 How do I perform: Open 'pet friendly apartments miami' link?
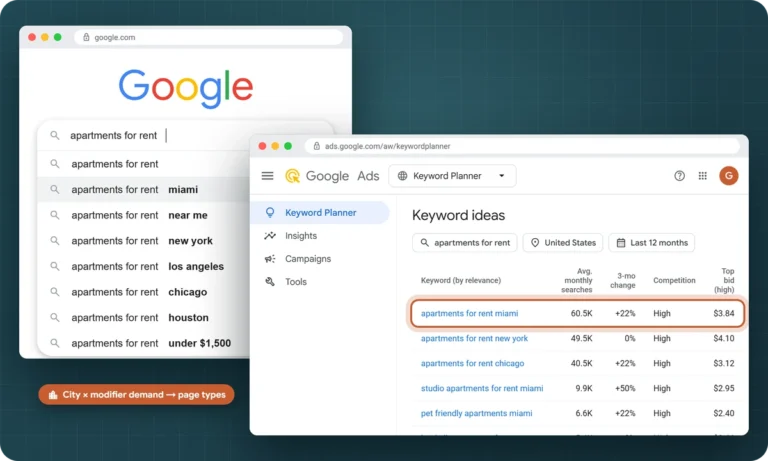[476, 413]
